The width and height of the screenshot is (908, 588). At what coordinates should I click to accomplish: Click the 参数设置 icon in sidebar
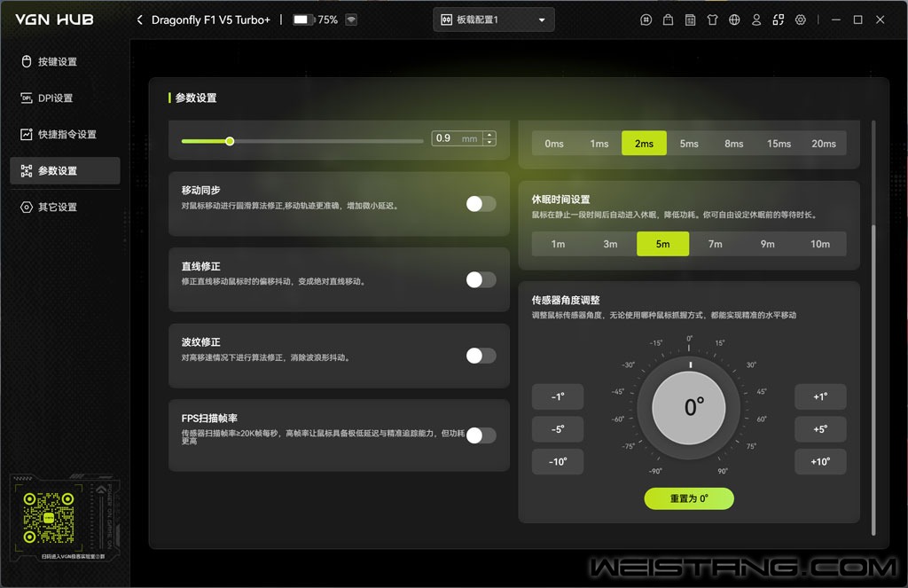click(x=26, y=171)
